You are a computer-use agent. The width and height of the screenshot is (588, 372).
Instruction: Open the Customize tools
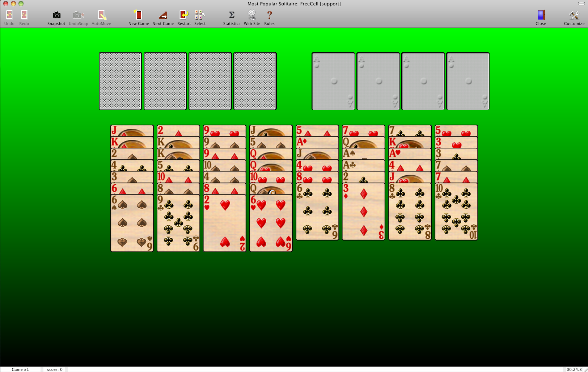[x=574, y=15]
